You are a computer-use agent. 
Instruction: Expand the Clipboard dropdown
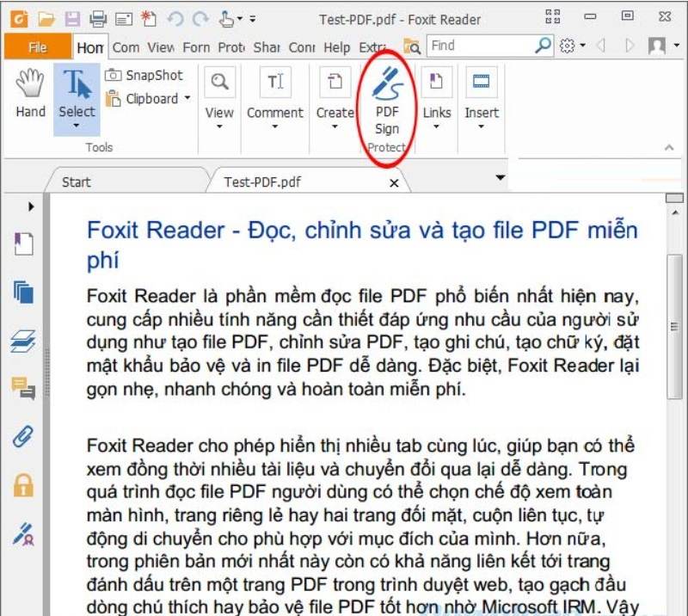[x=185, y=99]
